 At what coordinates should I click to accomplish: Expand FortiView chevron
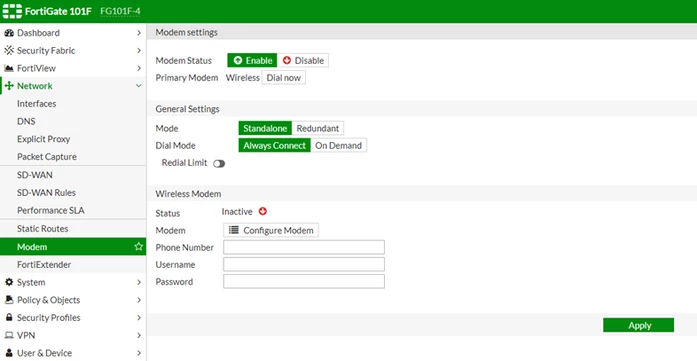tap(139, 68)
